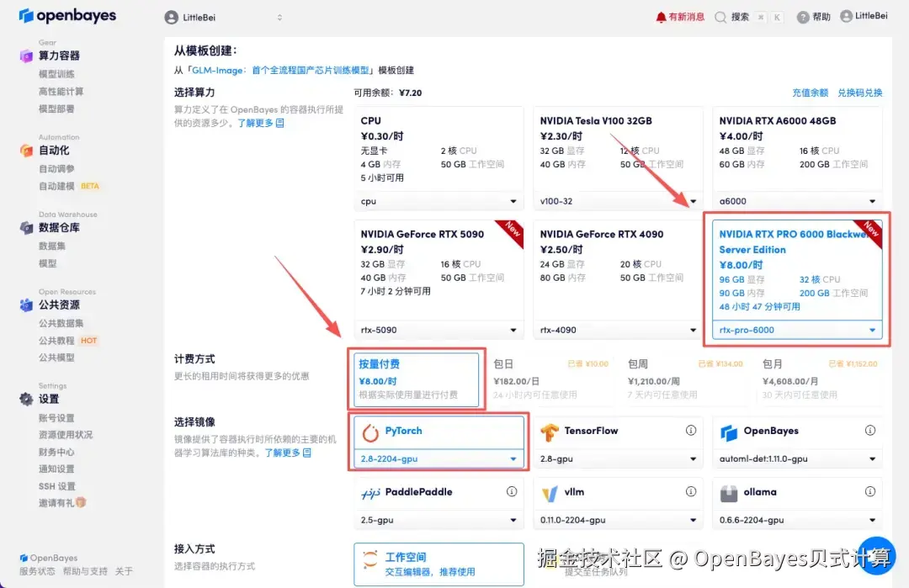Click the 兑换码兑换 link

click(x=859, y=93)
